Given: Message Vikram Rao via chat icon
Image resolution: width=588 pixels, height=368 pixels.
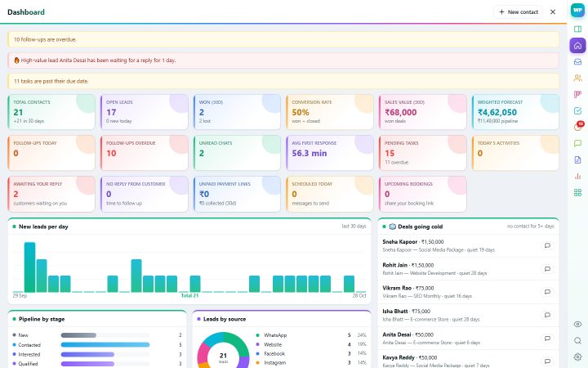Looking at the screenshot, I should 547,292.
